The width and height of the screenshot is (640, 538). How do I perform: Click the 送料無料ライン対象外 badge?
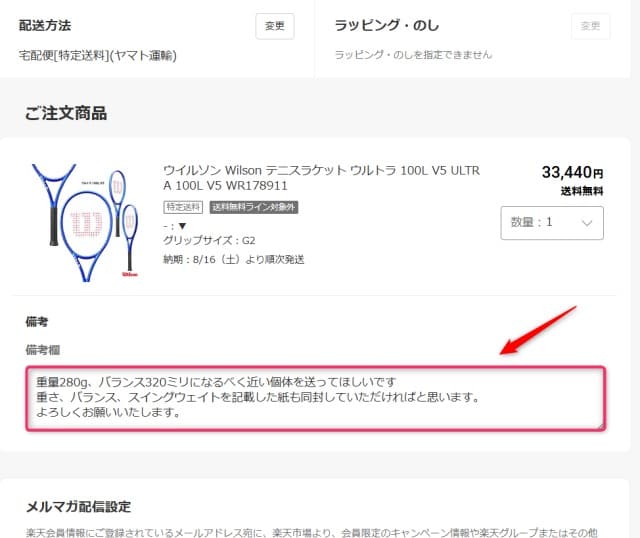coord(254,207)
